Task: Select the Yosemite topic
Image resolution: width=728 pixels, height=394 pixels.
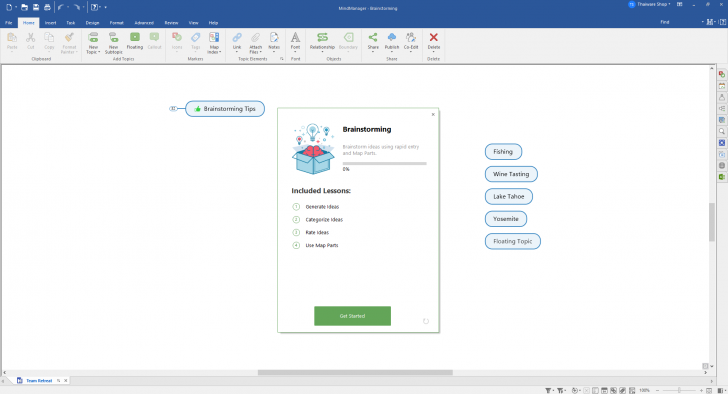Action: point(506,219)
